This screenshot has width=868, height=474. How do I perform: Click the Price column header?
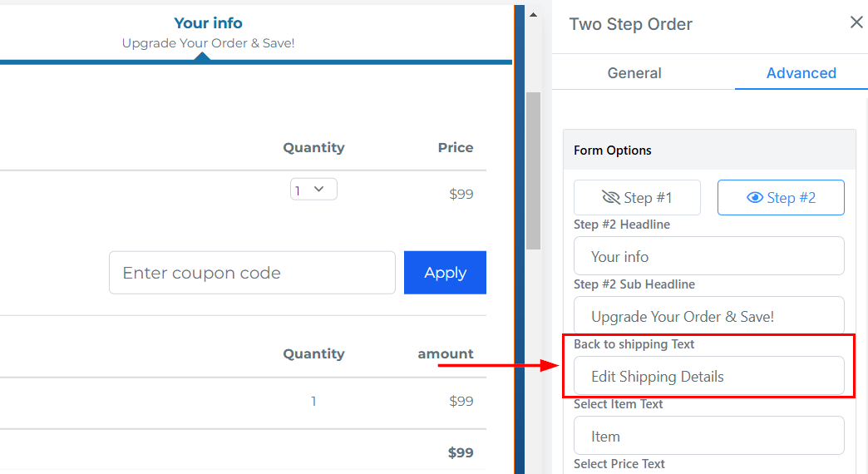click(x=456, y=147)
